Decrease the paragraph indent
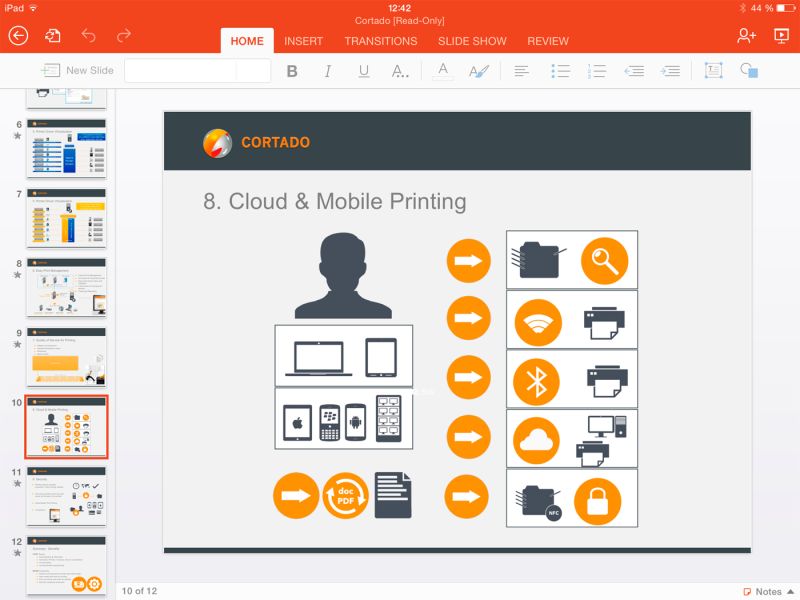This screenshot has width=800, height=600. (x=634, y=70)
